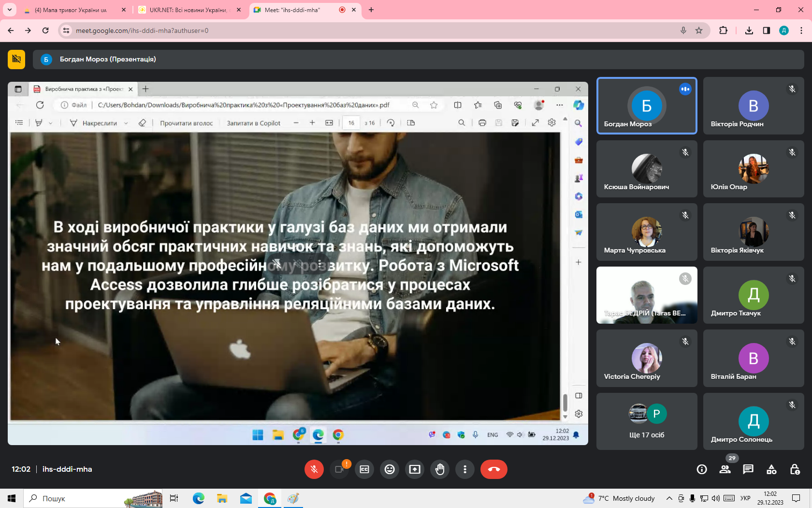Show the participants list icon
This screenshot has height=508, width=812.
[x=725, y=469]
